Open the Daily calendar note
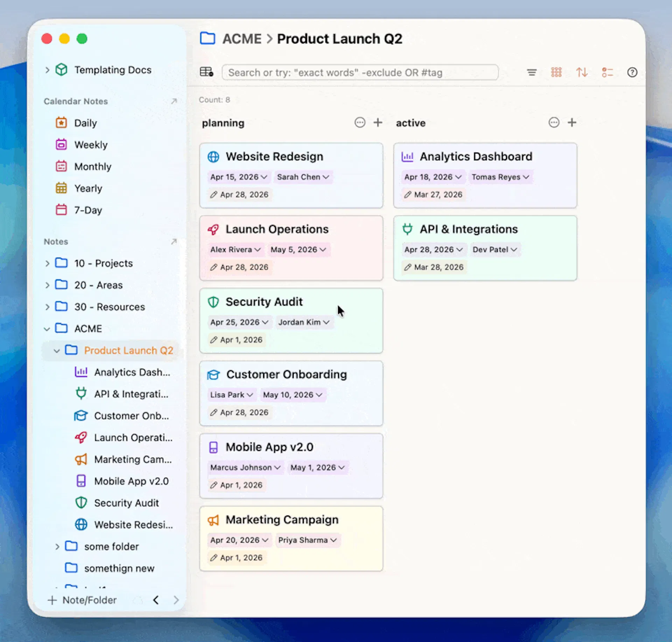 tap(85, 123)
